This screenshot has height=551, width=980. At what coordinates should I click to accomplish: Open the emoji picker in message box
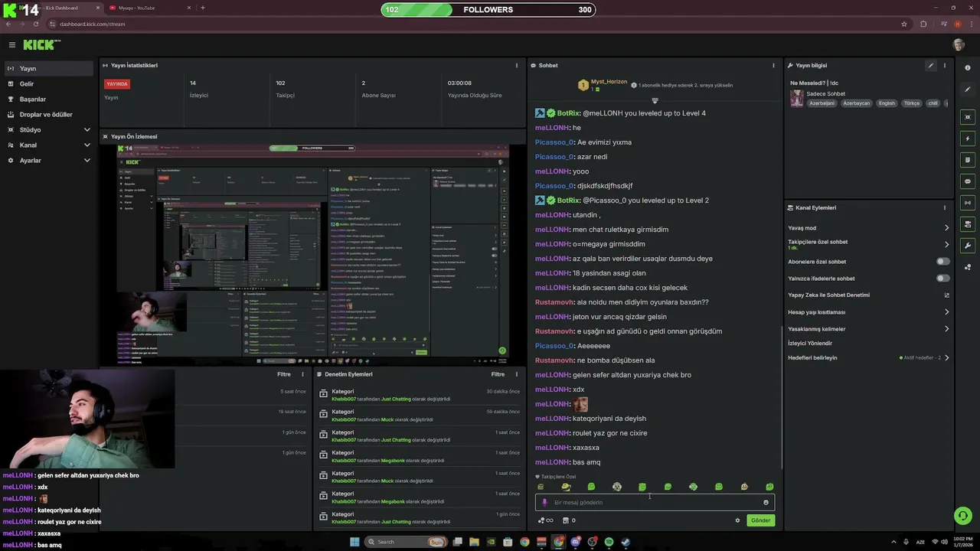766,503
